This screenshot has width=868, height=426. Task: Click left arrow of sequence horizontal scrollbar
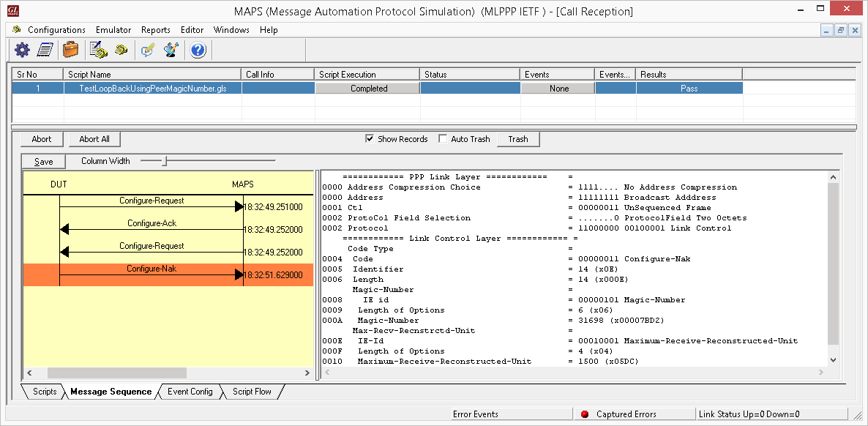[30, 373]
